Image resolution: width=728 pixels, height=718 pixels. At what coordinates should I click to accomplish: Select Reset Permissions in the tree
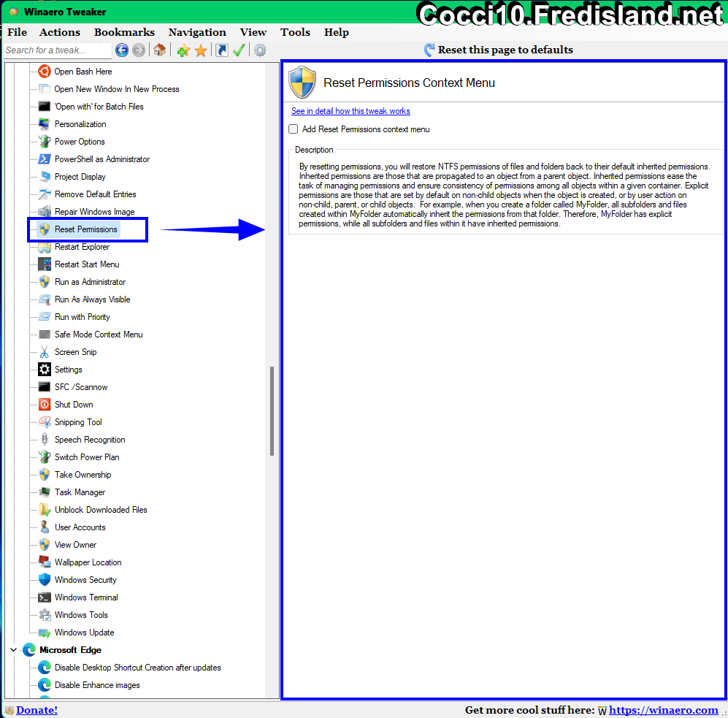pos(86,229)
